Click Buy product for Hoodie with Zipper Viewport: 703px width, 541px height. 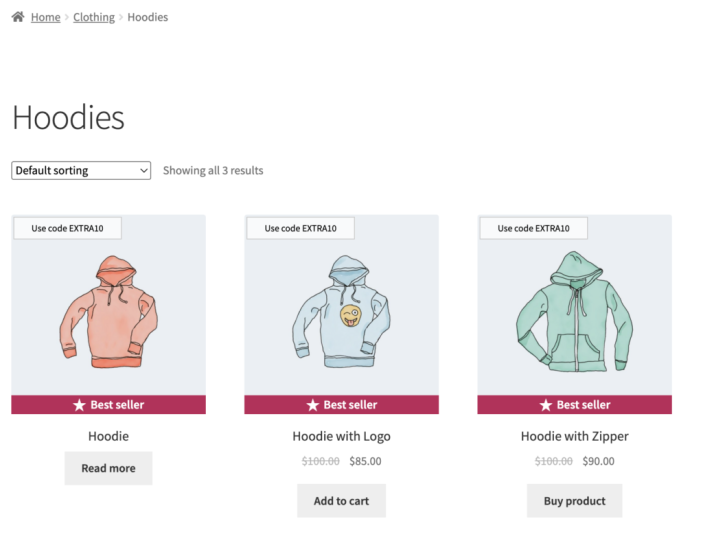[574, 501]
